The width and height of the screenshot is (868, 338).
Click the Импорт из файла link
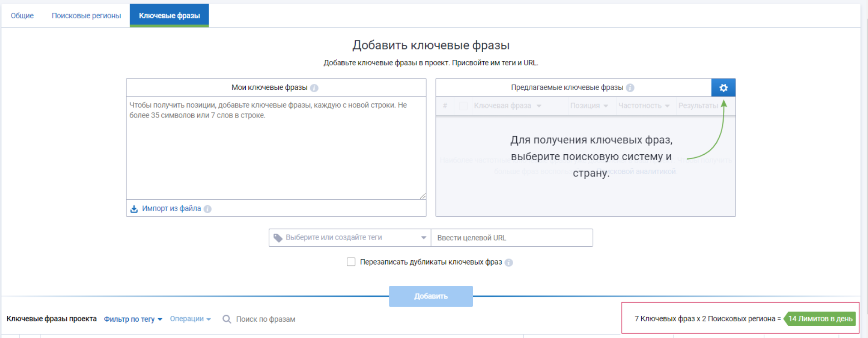pyautogui.click(x=171, y=209)
